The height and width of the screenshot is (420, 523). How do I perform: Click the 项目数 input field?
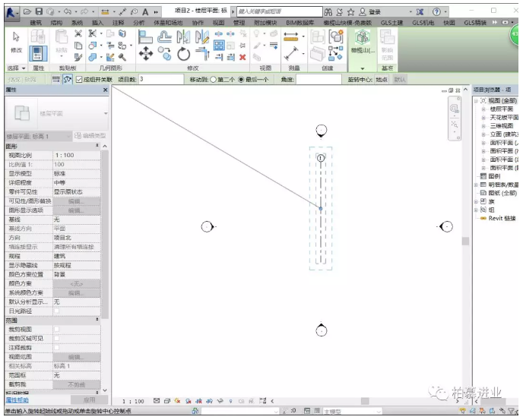click(160, 79)
